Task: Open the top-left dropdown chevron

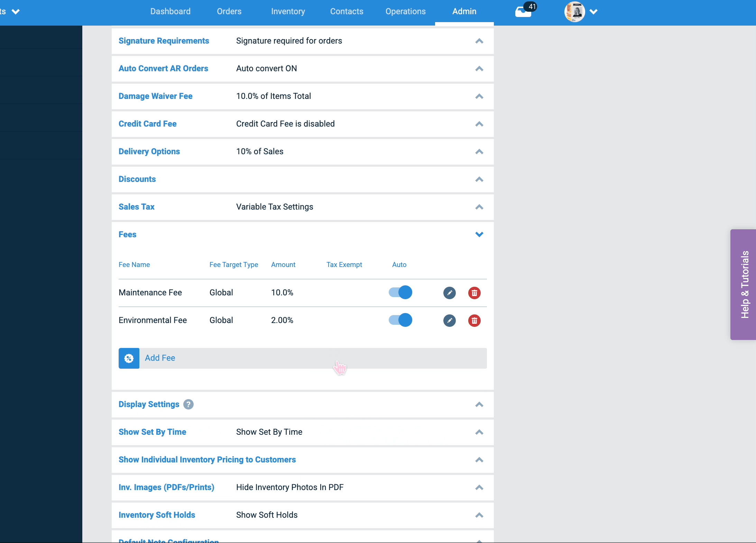Action: [x=16, y=12]
